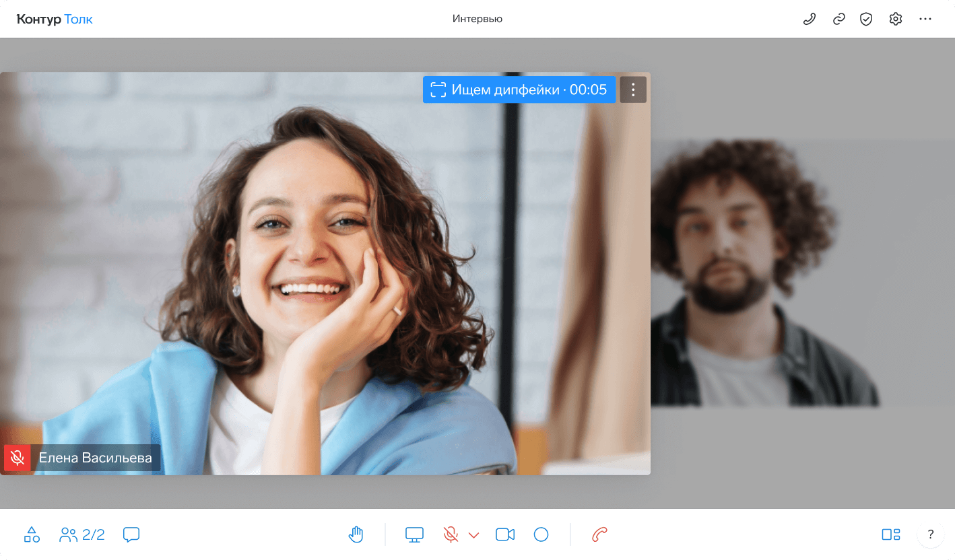Image resolution: width=955 pixels, height=560 pixels.
Task: Raise hand with the hand icon
Action: (356, 534)
